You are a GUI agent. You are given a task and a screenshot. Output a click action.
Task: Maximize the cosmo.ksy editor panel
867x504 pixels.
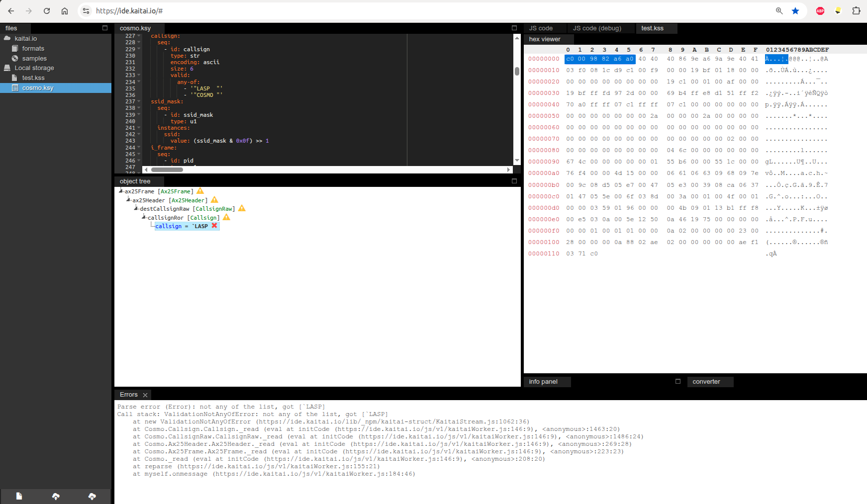pos(514,28)
